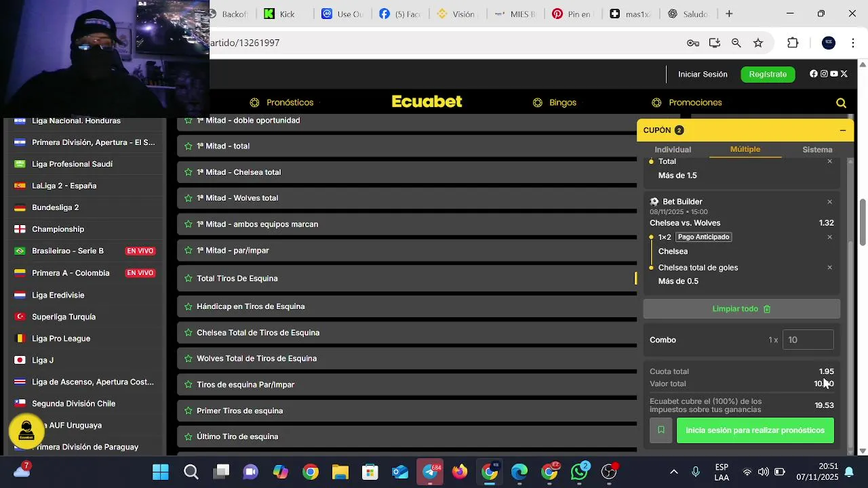Click the green Regístrate button
Image resolution: width=868 pixels, height=488 pixels.
[x=768, y=75]
